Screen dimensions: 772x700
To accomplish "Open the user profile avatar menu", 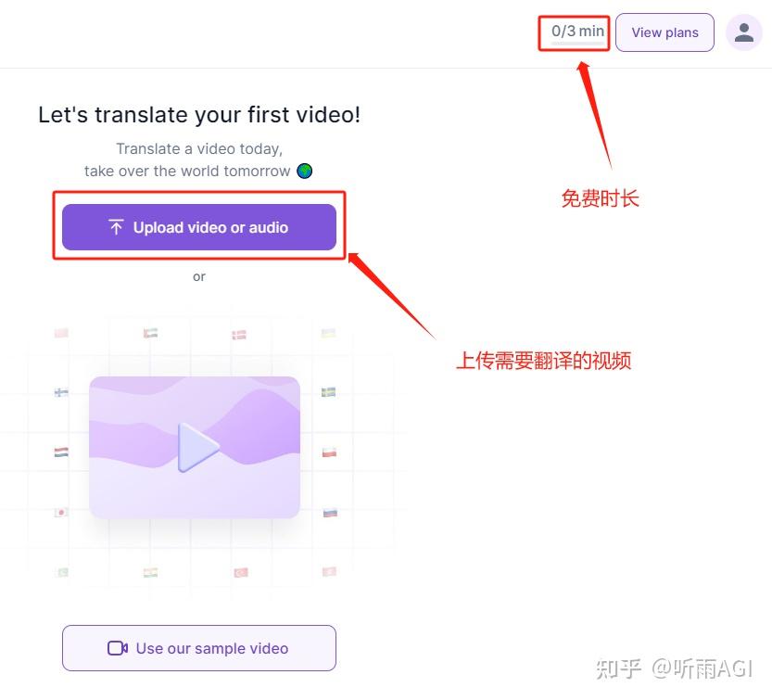I will tap(743, 32).
